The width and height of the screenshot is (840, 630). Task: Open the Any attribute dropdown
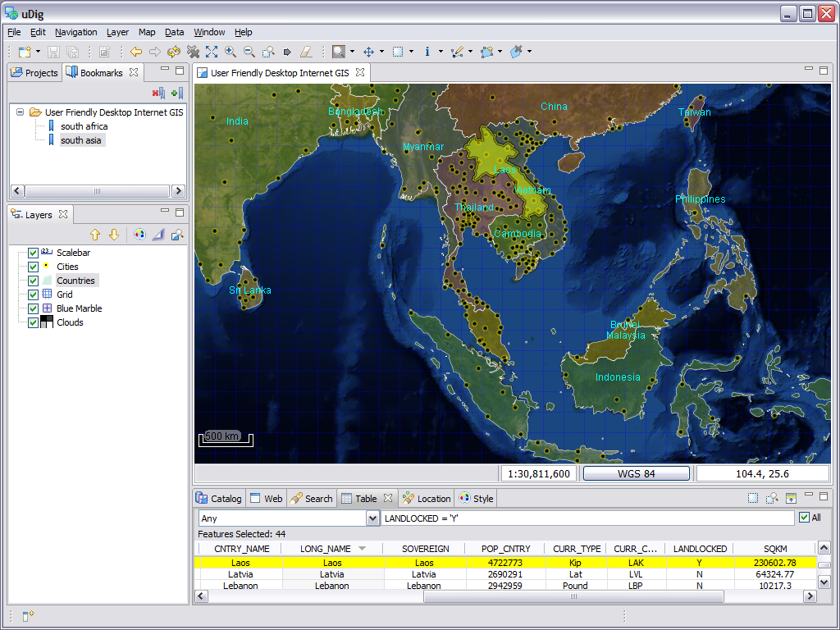372,518
